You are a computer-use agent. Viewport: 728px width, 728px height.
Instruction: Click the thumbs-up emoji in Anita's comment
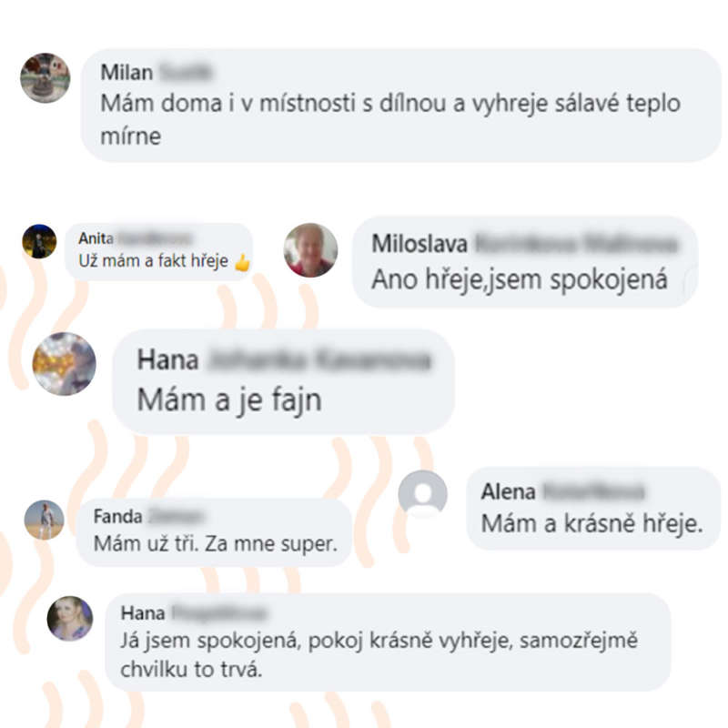(x=242, y=264)
